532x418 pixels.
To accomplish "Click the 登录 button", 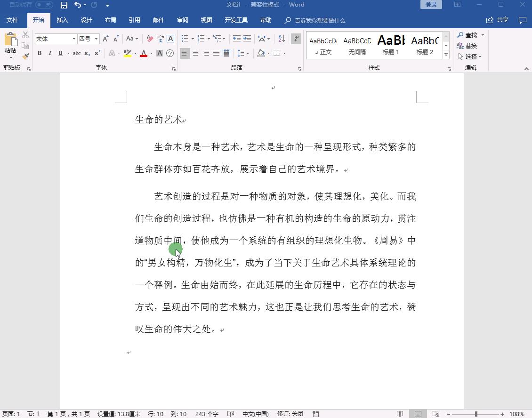I will pyautogui.click(x=430, y=4).
